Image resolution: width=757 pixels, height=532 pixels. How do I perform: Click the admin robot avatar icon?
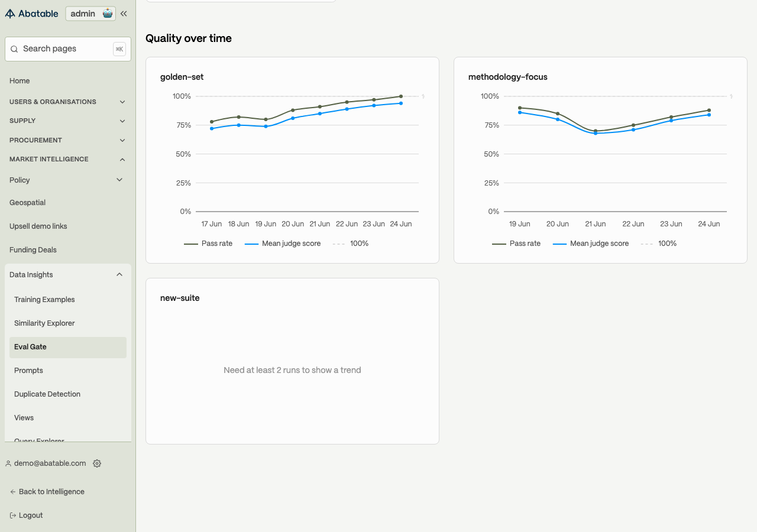point(108,14)
